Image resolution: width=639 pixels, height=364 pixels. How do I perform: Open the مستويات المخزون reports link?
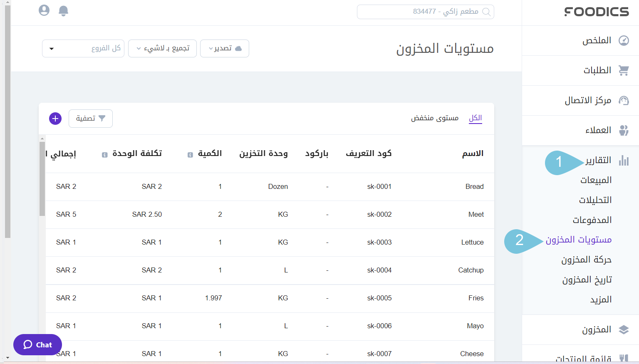[579, 240]
